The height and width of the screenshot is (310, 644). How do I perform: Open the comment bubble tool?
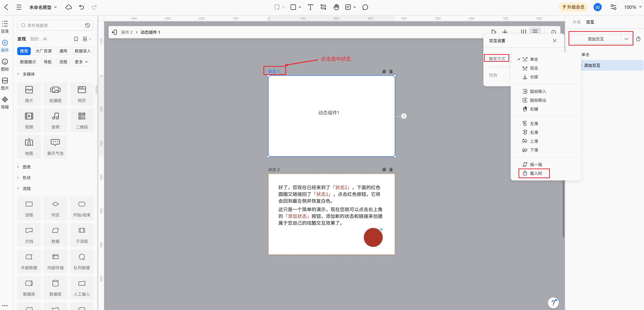pyautogui.click(x=365, y=7)
